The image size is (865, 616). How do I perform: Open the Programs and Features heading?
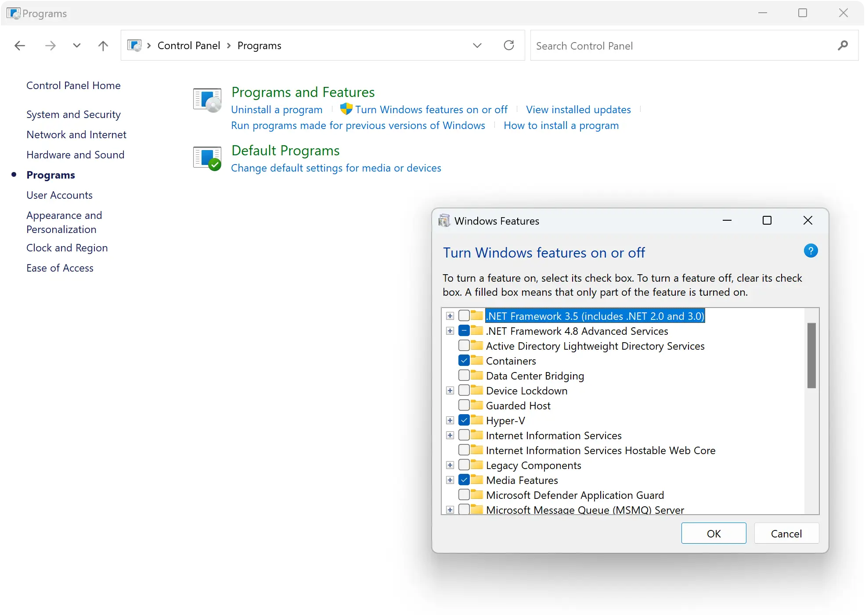(x=303, y=92)
